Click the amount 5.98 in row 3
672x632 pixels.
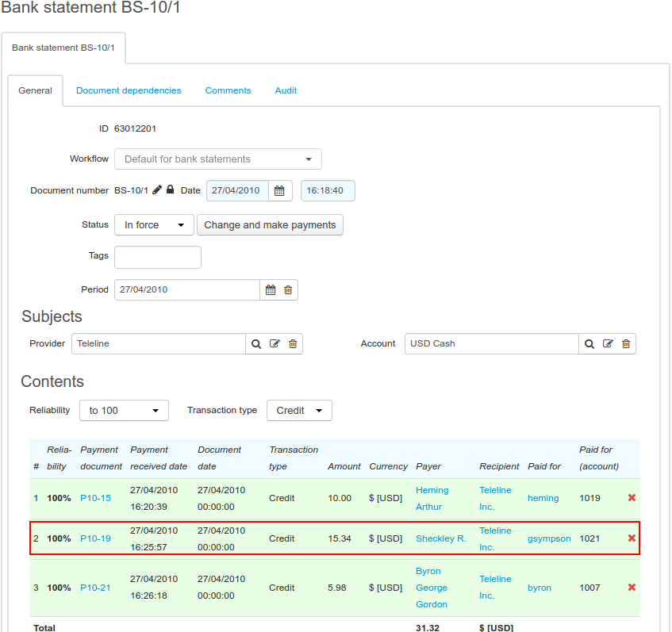point(337,588)
